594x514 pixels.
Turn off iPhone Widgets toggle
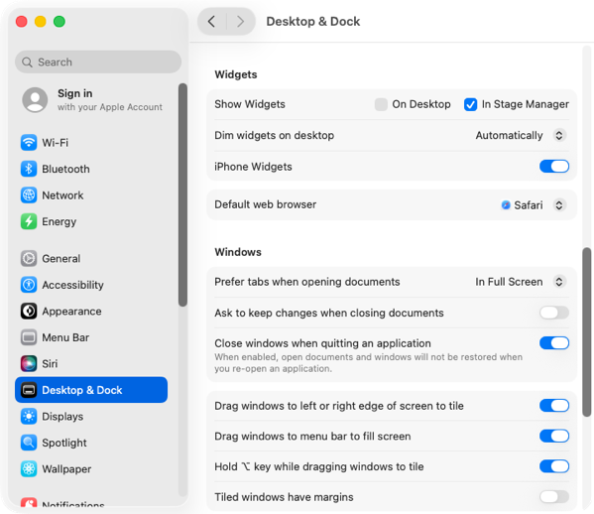pyautogui.click(x=554, y=166)
